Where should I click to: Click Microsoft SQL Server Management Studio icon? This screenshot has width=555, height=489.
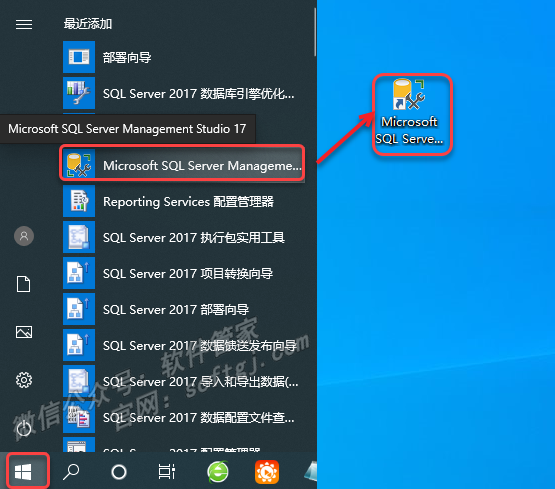79,165
